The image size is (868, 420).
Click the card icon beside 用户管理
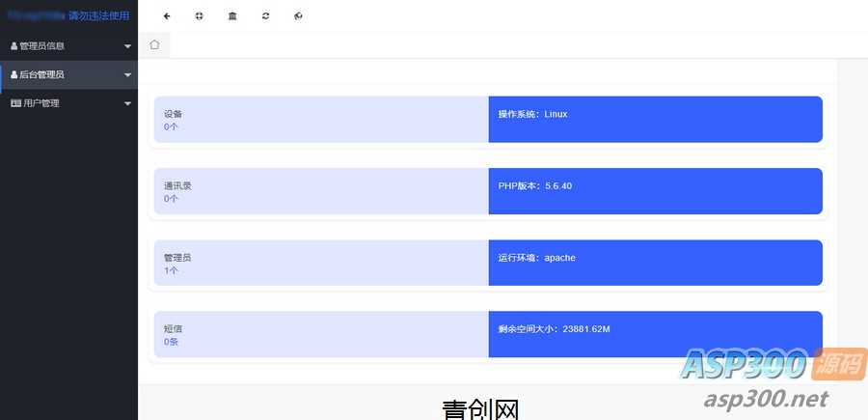[x=15, y=103]
